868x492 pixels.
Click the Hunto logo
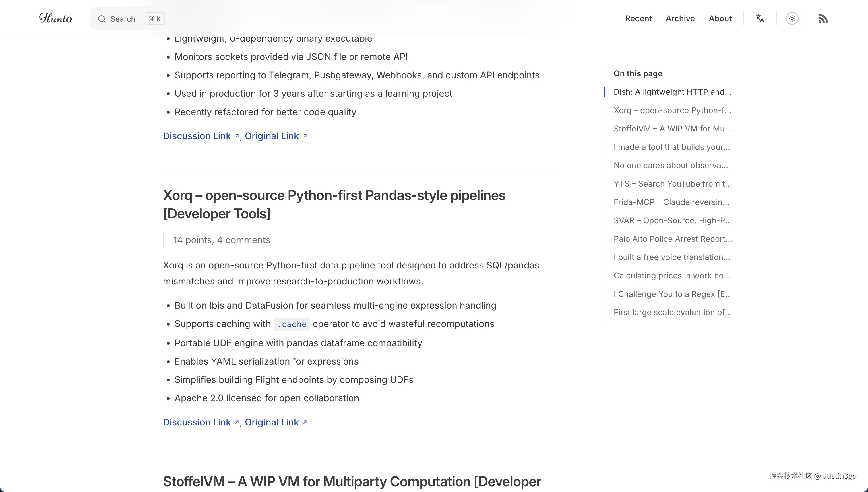[55, 18]
